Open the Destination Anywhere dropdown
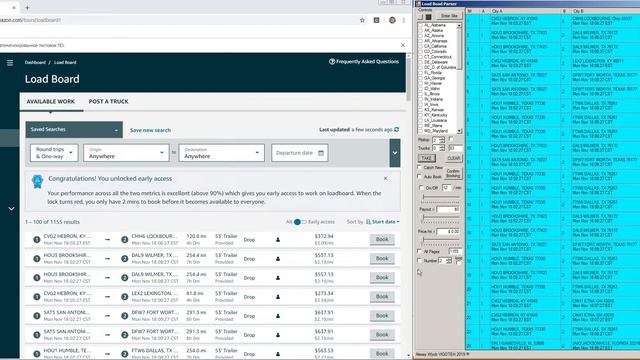 pos(221,153)
